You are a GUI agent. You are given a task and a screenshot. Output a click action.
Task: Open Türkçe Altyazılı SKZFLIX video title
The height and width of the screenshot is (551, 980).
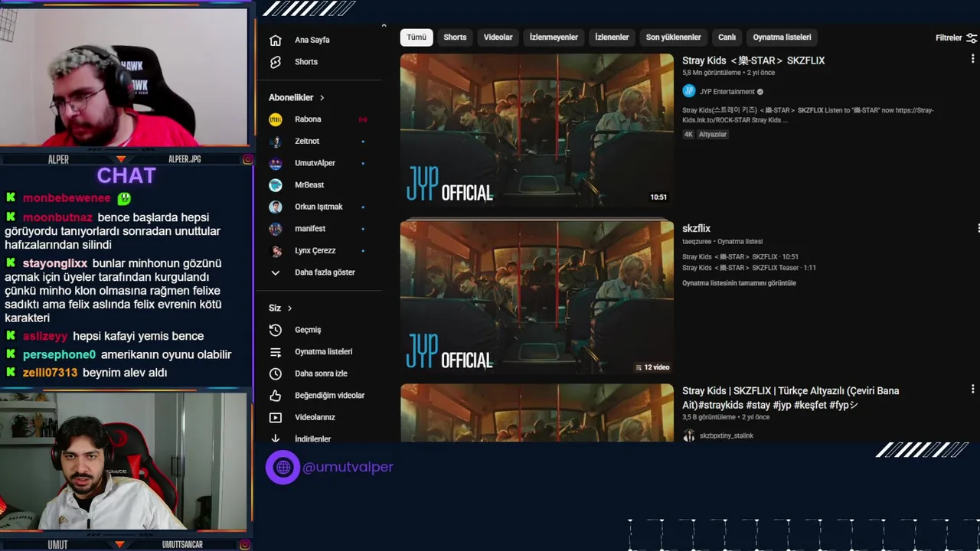[x=790, y=398]
